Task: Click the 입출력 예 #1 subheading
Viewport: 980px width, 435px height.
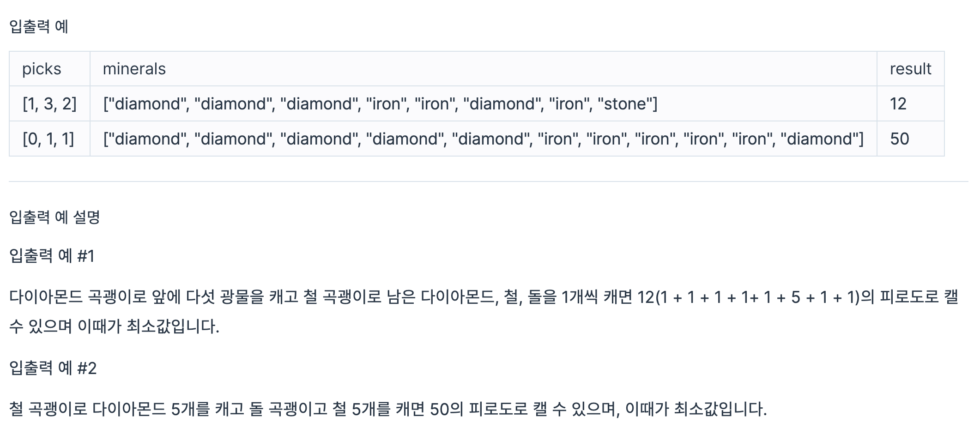Action: tap(52, 255)
